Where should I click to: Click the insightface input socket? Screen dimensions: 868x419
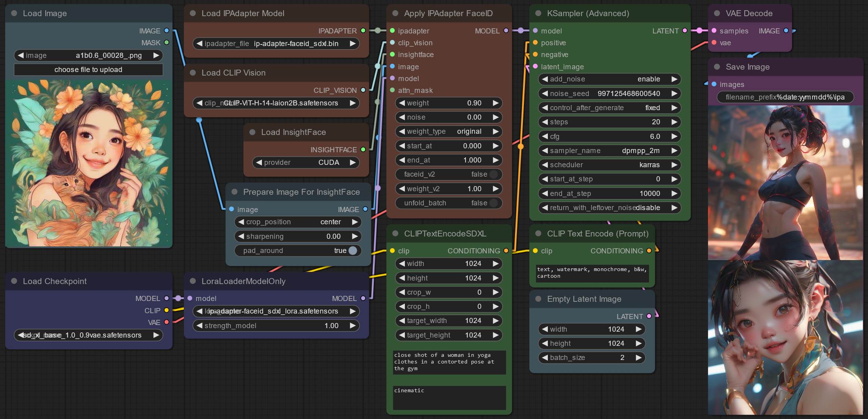coord(392,54)
